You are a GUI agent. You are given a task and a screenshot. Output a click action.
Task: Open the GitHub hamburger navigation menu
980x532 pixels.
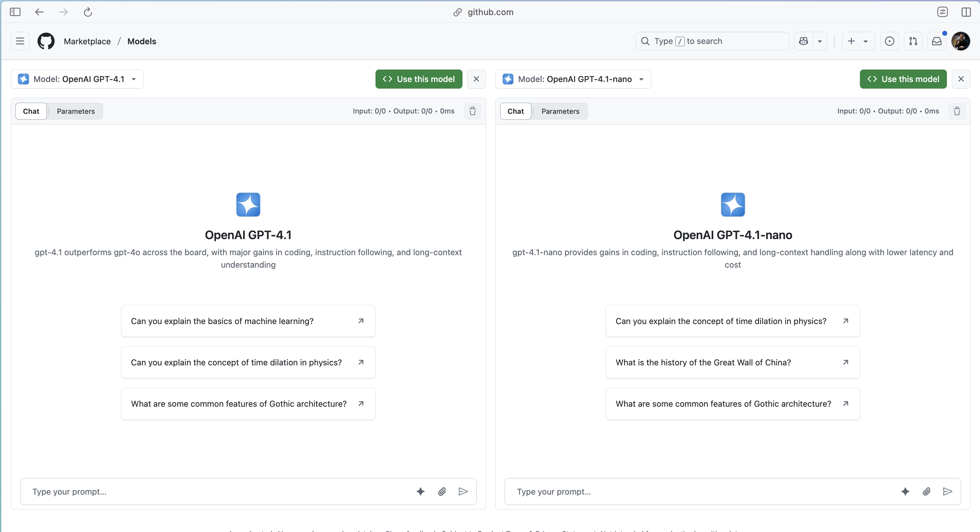click(20, 41)
